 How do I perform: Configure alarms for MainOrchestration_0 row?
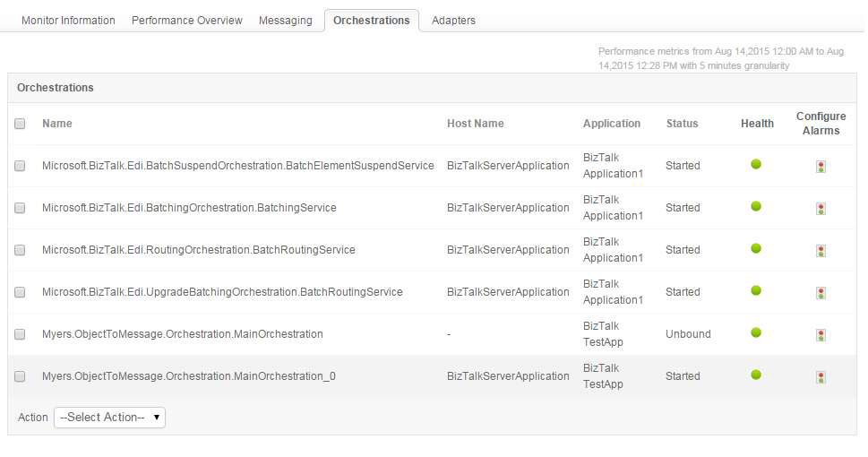click(x=821, y=377)
